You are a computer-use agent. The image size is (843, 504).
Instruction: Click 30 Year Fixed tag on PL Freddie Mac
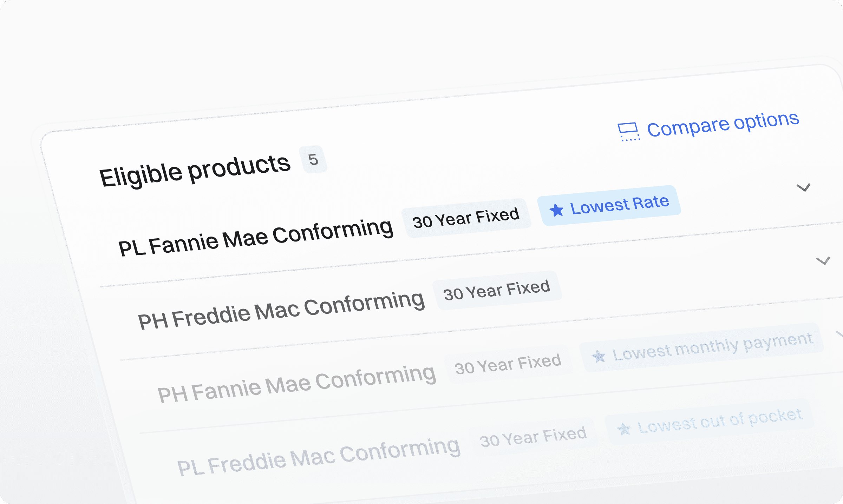click(x=533, y=437)
